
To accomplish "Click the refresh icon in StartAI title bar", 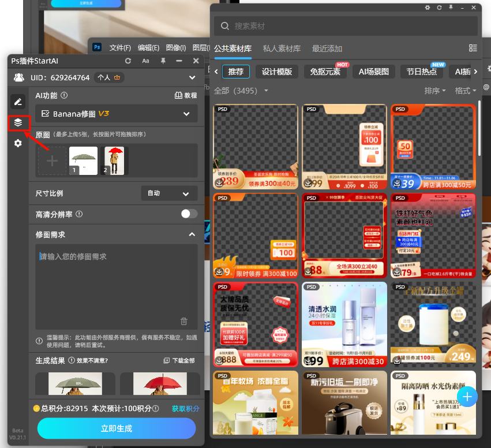I will coord(128,61).
